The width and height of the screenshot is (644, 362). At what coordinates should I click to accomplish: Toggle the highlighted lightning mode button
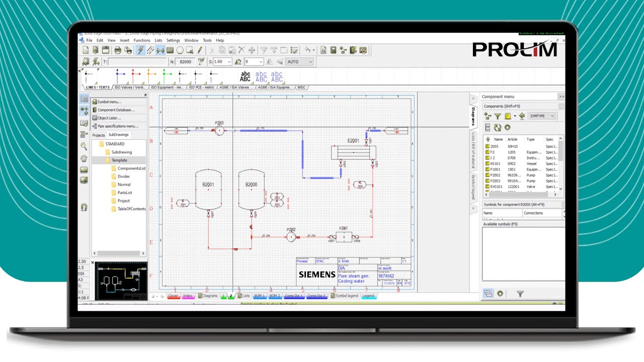(140, 50)
